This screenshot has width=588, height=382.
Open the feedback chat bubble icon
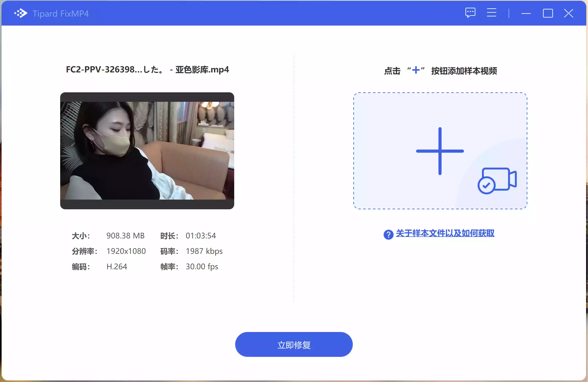coord(470,13)
